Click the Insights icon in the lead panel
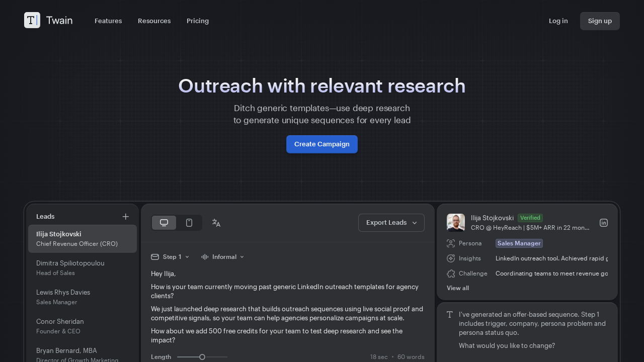 point(450,258)
